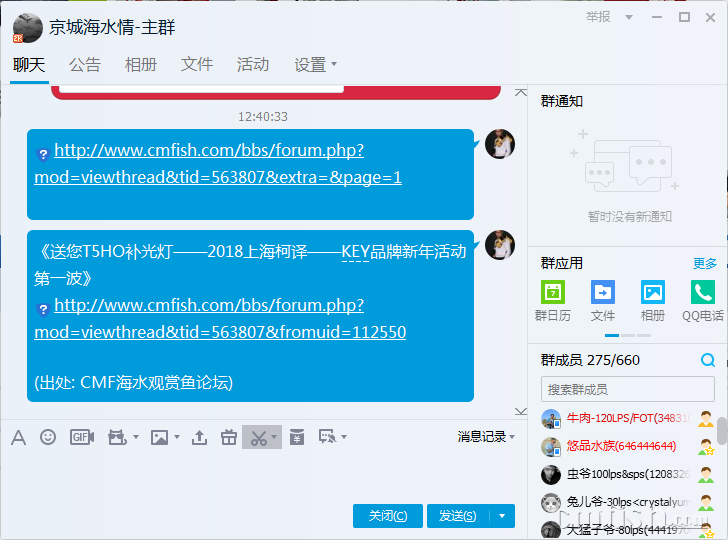This screenshot has width=728, height=540.
Task: Click the scroll-up arrow of chat area
Action: click(x=521, y=92)
